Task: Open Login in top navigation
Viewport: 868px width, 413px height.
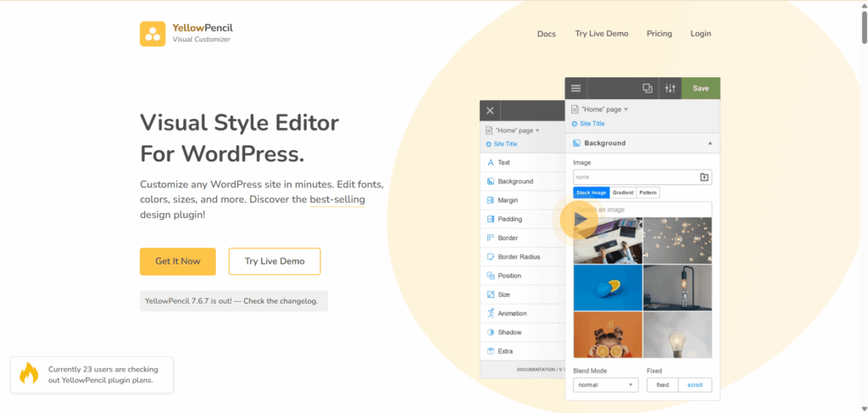Action: coord(701,34)
